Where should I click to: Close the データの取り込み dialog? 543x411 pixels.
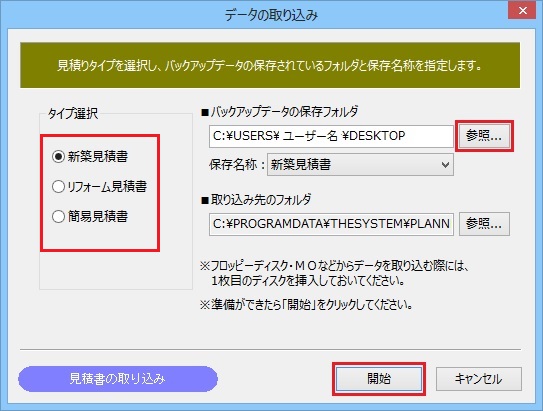pyautogui.click(x=523, y=11)
